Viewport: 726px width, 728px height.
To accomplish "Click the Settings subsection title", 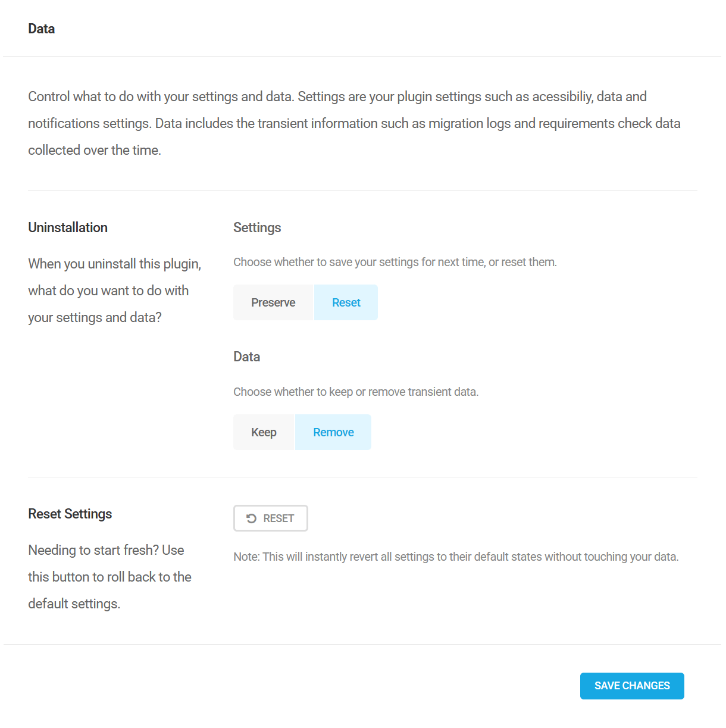I will click(x=257, y=227).
